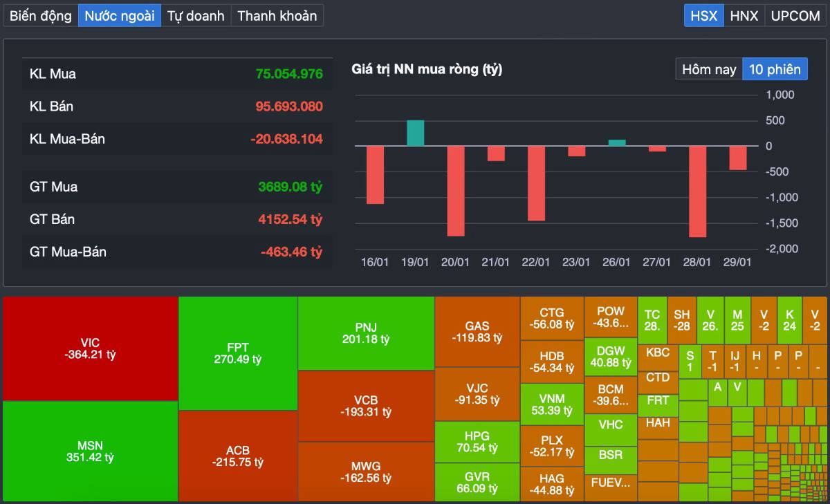The height and width of the screenshot is (504, 830).
Task: Open details for the MSN tile
Action: (90, 450)
